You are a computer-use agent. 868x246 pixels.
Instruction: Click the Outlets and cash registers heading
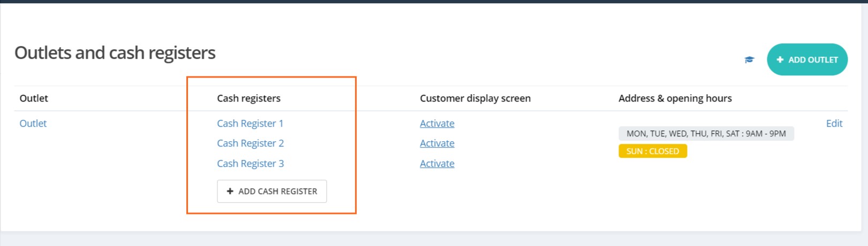115,53
